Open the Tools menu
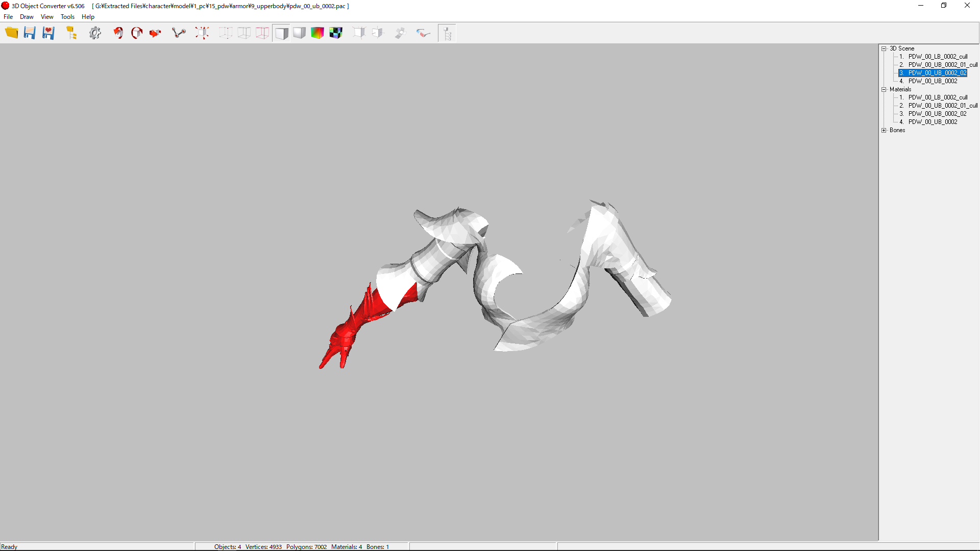 click(x=67, y=17)
